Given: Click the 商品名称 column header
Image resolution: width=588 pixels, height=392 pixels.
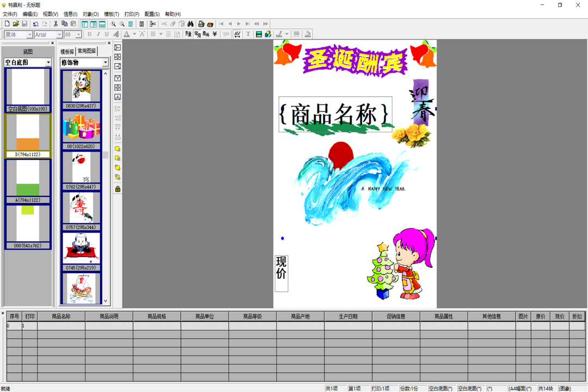Looking at the screenshot, I should coord(61,316).
